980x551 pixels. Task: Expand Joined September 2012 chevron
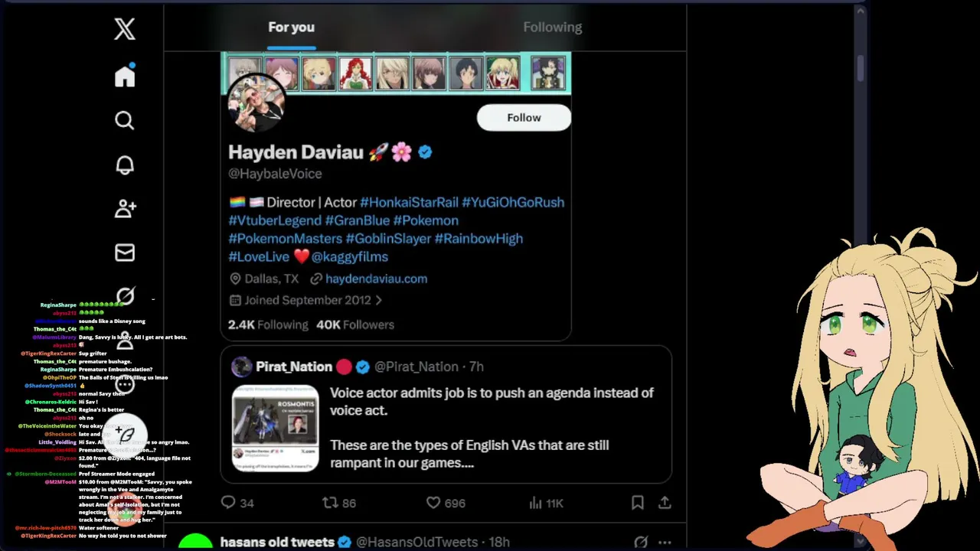378,301
